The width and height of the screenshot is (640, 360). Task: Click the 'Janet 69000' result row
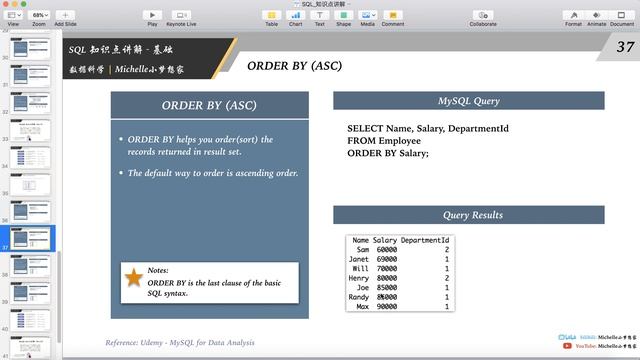[400, 259]
